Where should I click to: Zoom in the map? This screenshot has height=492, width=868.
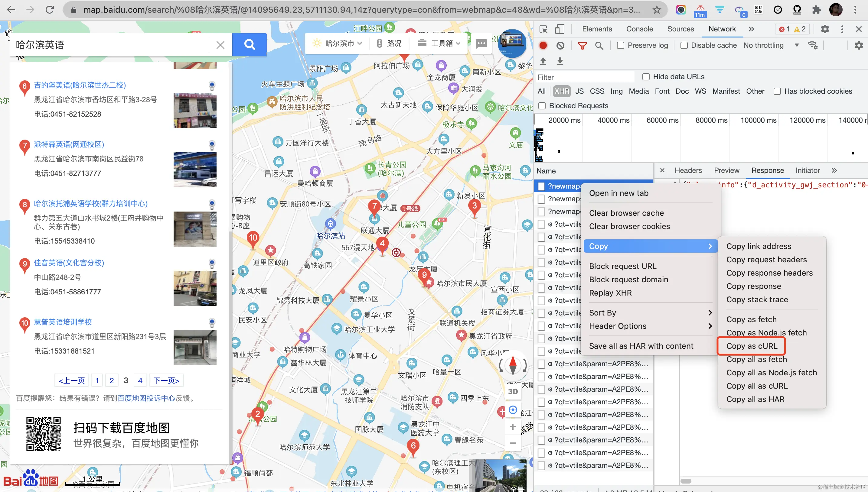(x=513, y=426)
